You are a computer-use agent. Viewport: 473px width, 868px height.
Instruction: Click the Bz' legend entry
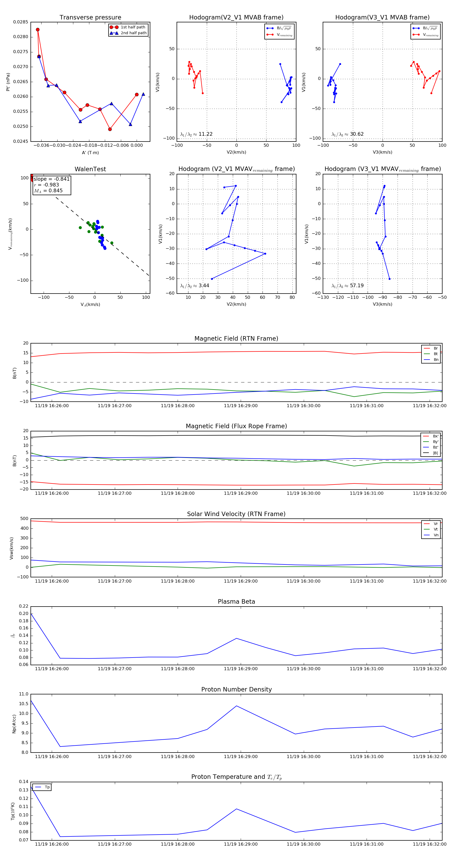click(x=431, y=447)
